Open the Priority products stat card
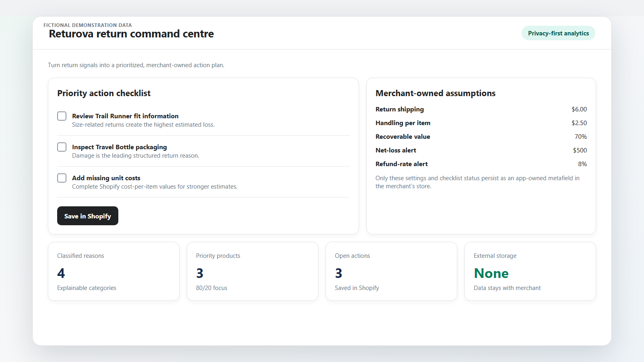This screenshot has height=362, width=644. click(252, 271)
